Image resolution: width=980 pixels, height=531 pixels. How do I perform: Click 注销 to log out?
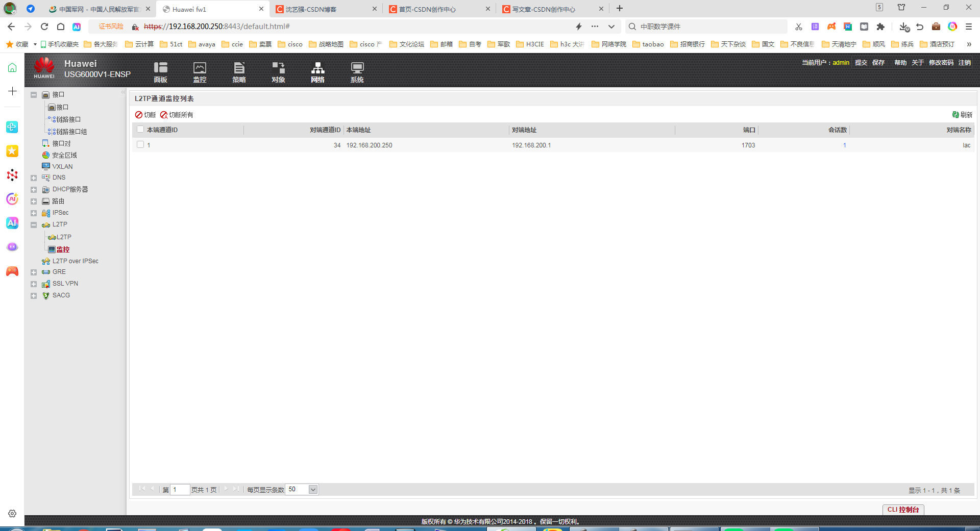[965, 63]
